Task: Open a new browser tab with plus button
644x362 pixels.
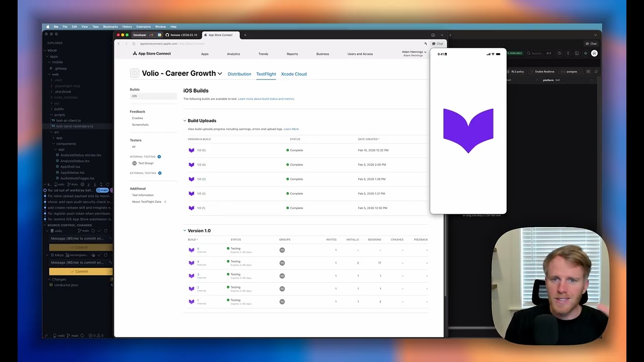Action: tap(245, 35)
